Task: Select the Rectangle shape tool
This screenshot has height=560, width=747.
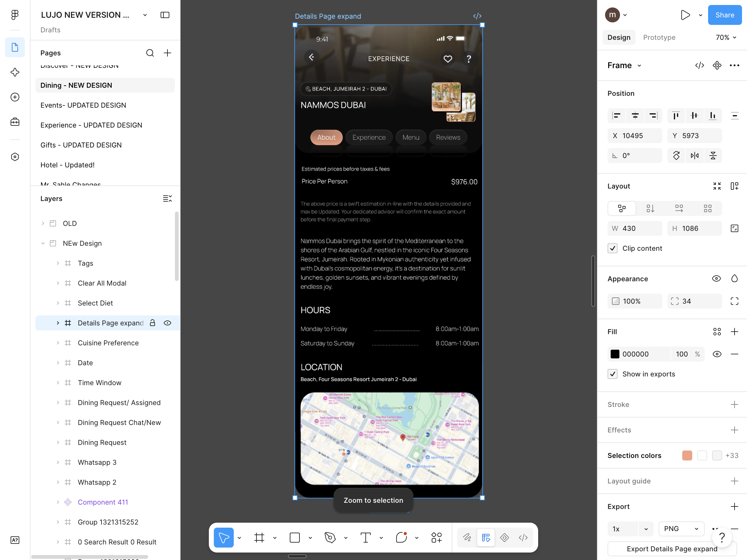Action: pos(295,537)
